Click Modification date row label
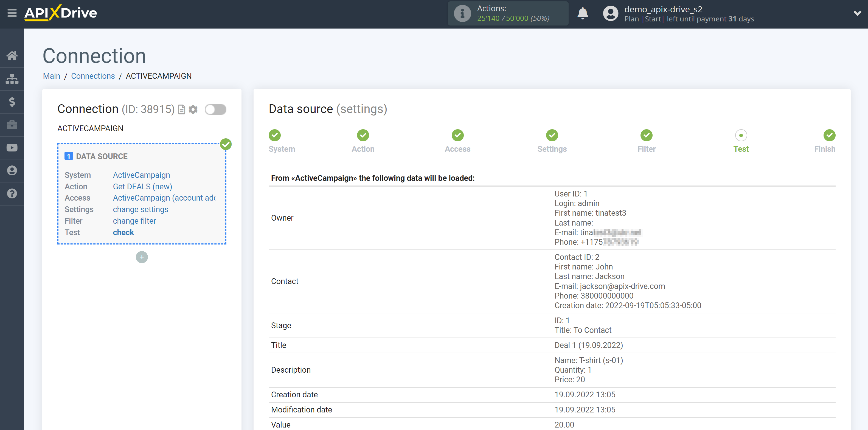This screenshot has height=430, width=868. 302,409
